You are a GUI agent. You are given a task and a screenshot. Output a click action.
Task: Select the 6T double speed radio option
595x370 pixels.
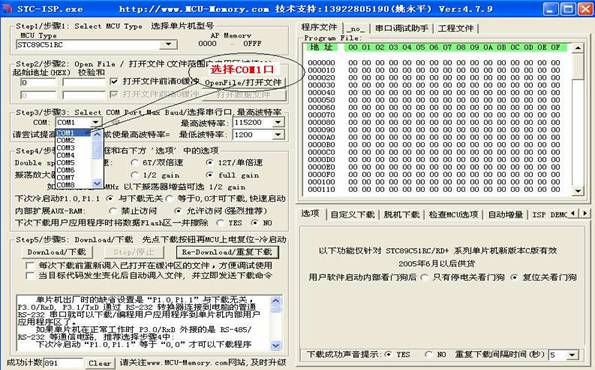point(134,162)
